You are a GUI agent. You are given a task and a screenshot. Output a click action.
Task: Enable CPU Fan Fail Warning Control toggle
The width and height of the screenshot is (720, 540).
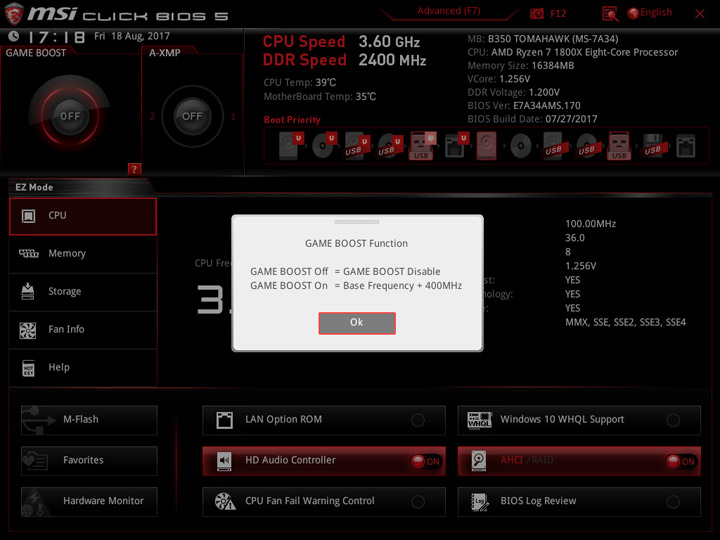click(418, 502)
